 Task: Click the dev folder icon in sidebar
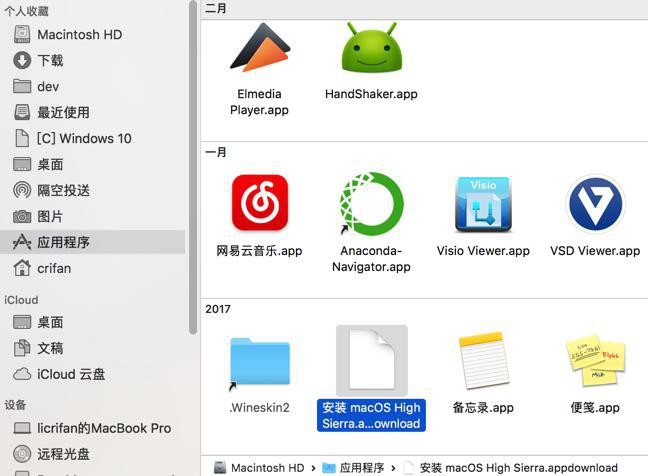pos(22,86)
